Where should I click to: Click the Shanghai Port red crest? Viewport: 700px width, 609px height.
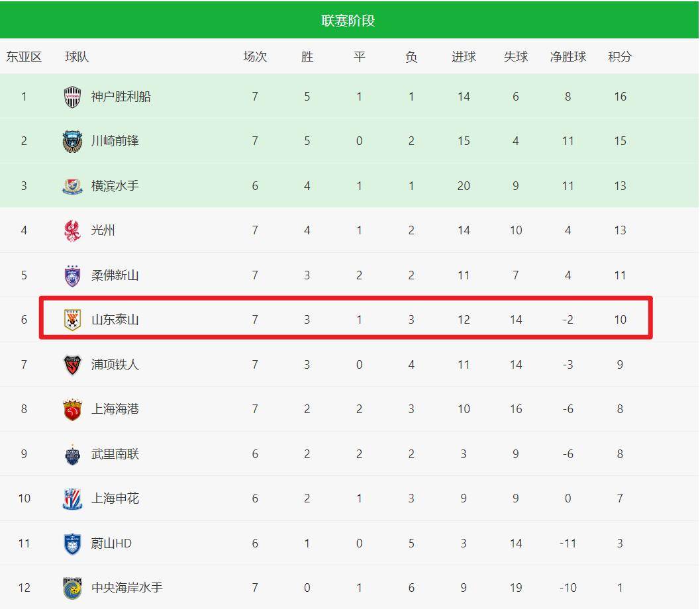click(72, 410)
